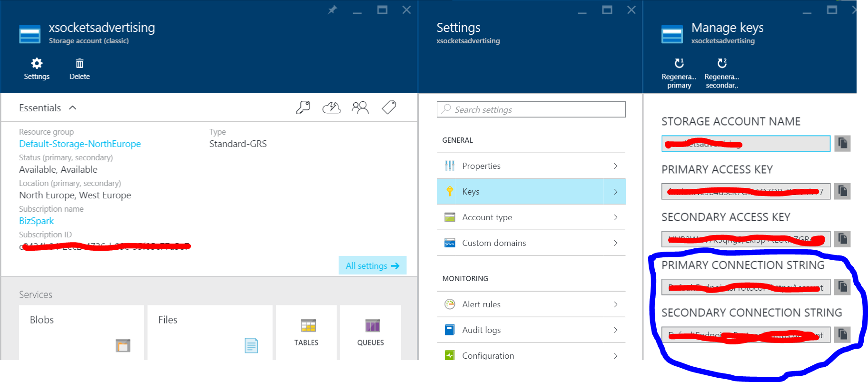
Task: Click the tags icon in Essentials bar
Action: (x=389, y=108)
